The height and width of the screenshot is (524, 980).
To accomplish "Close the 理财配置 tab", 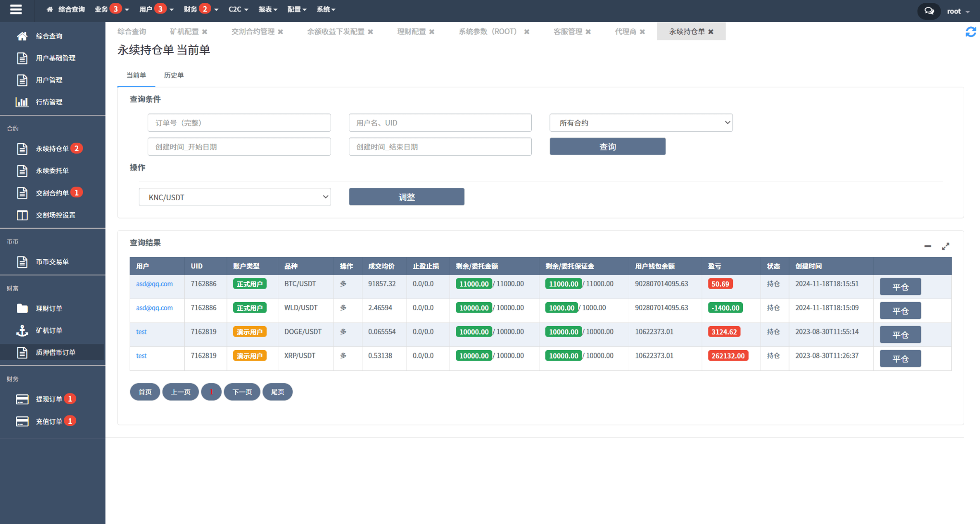I will pyautogui.click(x=431, y=32).
